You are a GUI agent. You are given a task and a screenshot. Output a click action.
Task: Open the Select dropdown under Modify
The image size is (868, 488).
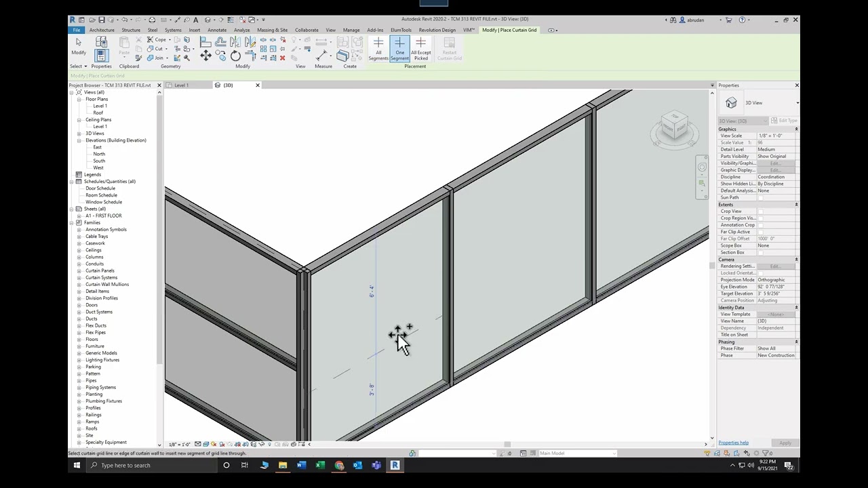(79, 66)
